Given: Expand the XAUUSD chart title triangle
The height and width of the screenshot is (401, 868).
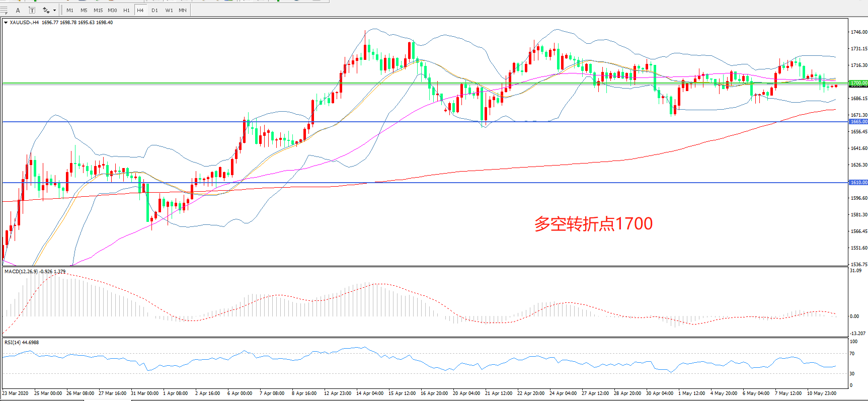Looking at the screenshot, I should point(6,23).
